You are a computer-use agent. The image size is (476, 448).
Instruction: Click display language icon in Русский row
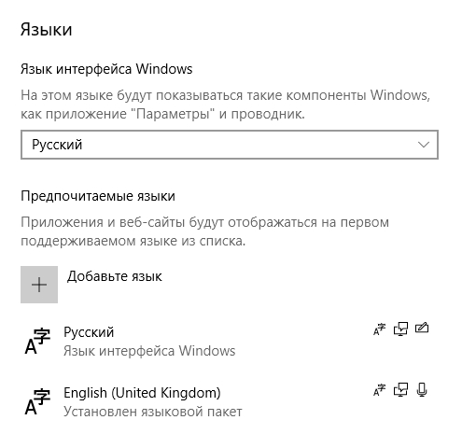[x=379, y=329]
